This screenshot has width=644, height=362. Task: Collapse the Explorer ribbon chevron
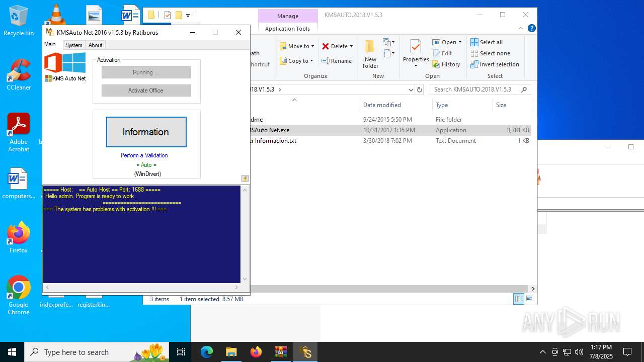pos(521,29)
